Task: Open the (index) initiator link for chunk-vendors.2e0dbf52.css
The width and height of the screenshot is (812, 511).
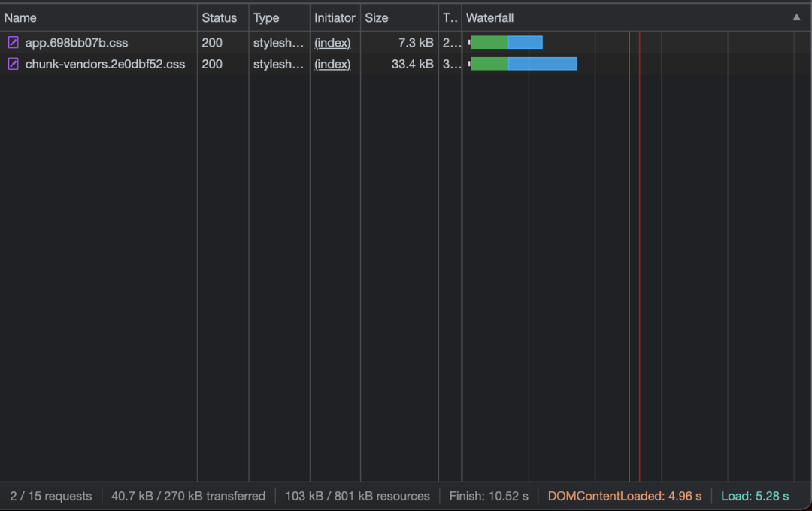Action: [x=332, y=64]
